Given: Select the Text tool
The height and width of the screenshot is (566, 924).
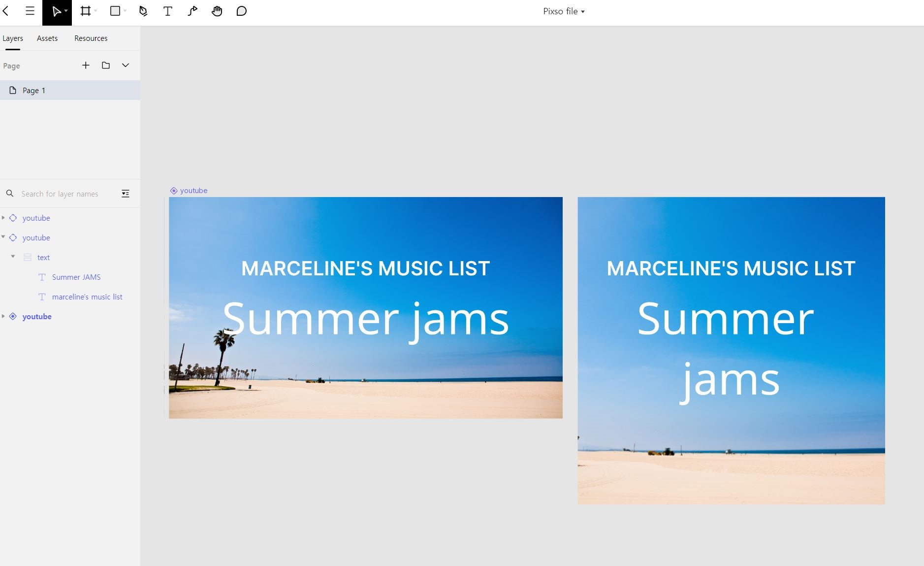Looking at the screenshot, I should click(x=167, y=11).
